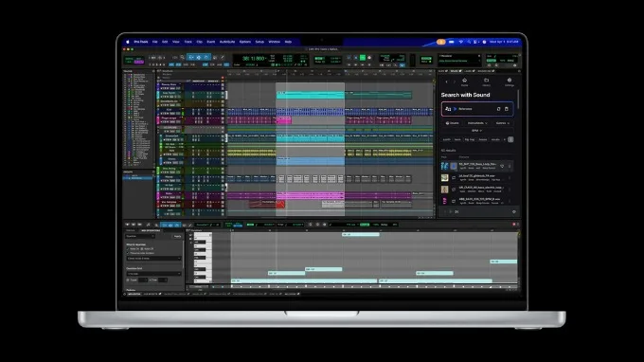644x362 pixels.
Task: Click the copy icon in the Reference box
Action: tap(498, 109)
